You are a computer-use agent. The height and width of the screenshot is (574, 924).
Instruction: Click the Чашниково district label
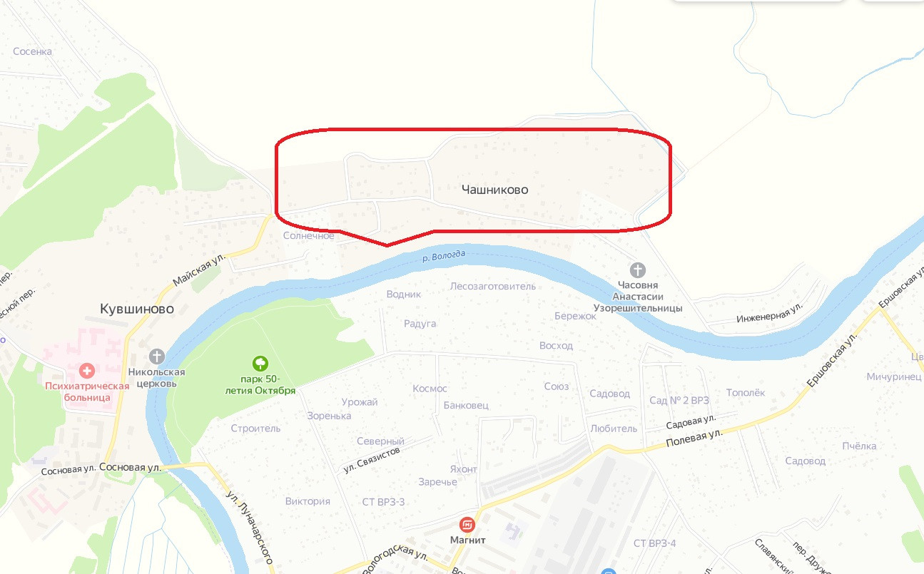(x=494, y=190)
